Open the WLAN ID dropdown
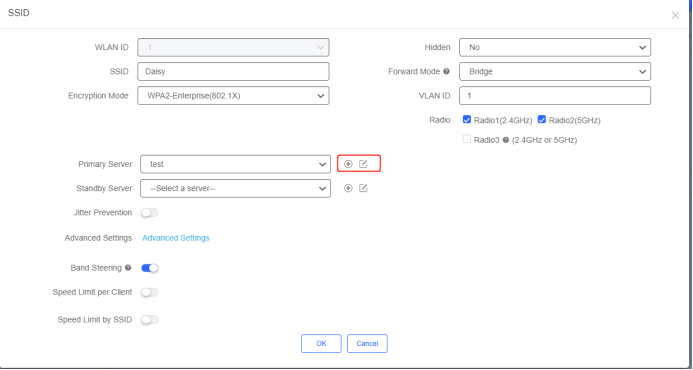This screenshot has width=693, height=370. coord(233,47)
